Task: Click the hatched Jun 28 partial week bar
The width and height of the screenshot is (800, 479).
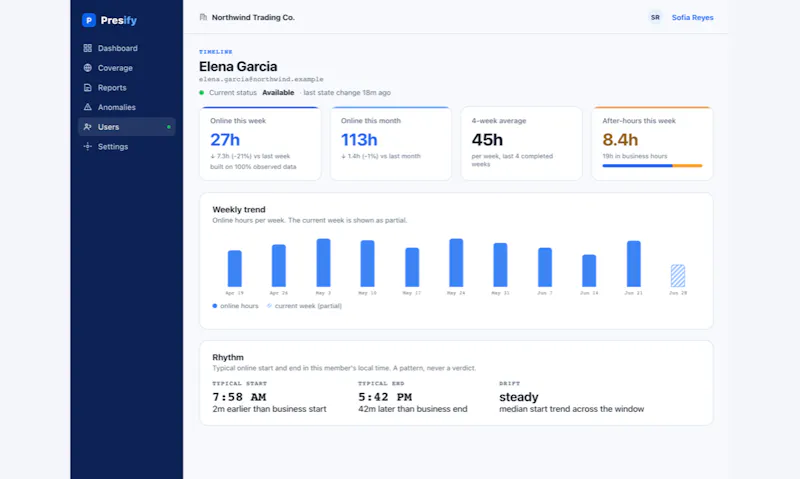Action: 678,275
